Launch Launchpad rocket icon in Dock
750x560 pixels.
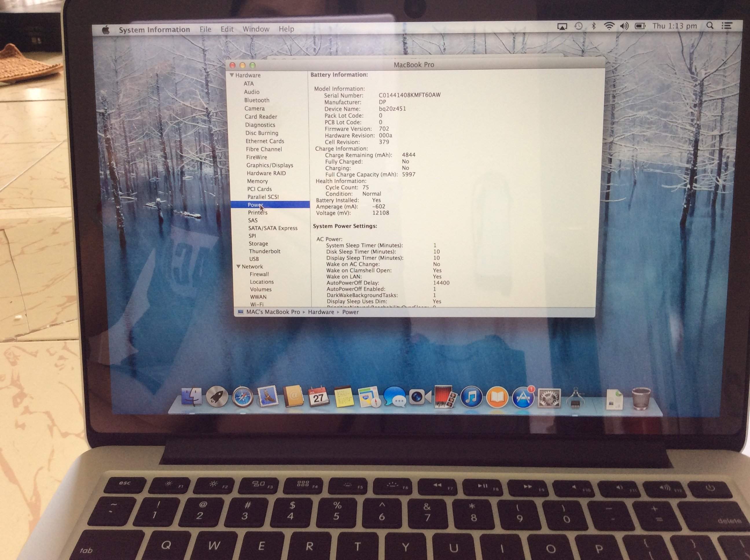pyautogui.click(x=217, y=396)
